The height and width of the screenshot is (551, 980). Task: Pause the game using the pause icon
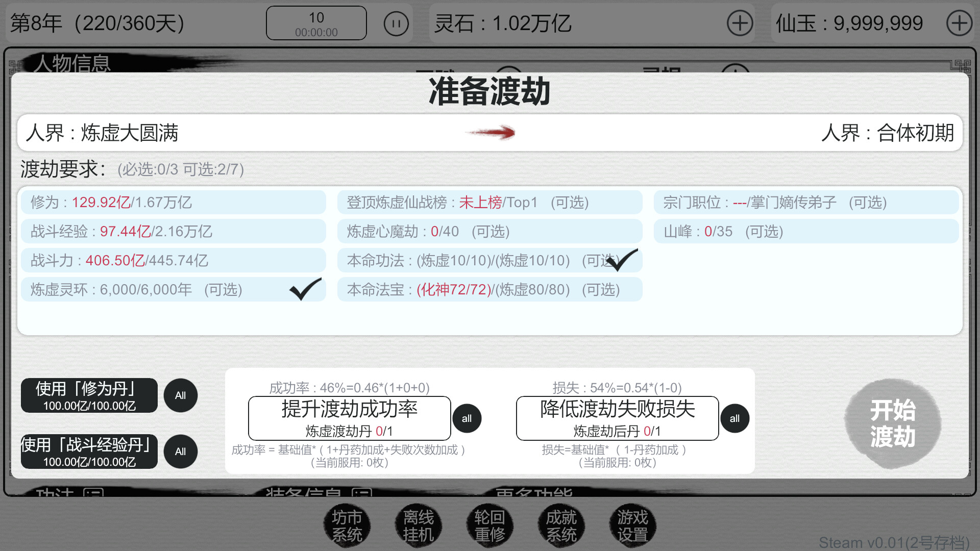396,22
